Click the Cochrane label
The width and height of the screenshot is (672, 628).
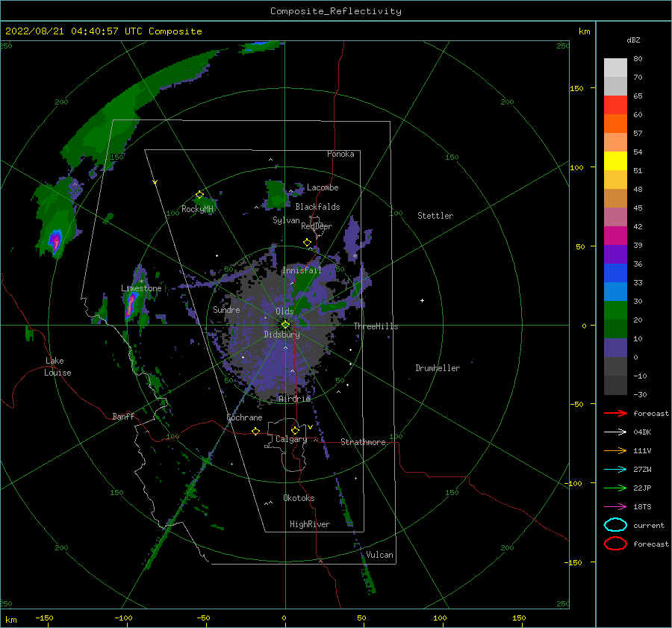(244, 417)
